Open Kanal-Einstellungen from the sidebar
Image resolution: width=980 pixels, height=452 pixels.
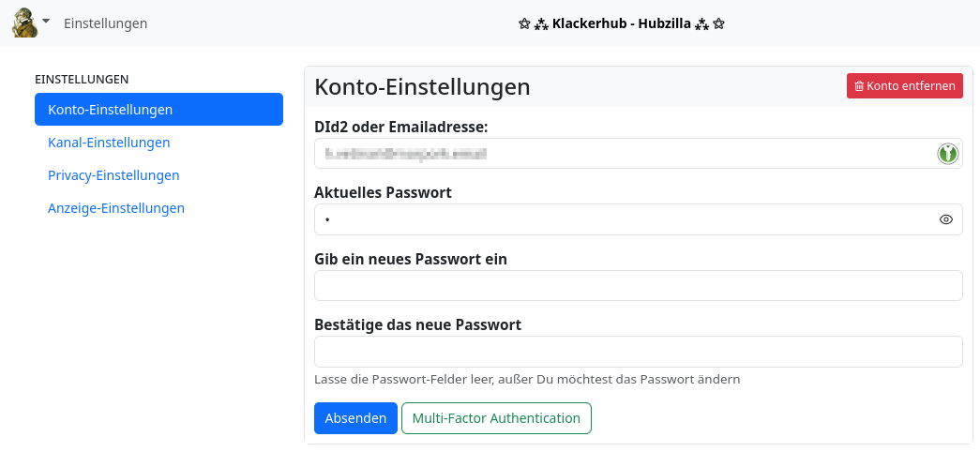[x=109, y=143]
